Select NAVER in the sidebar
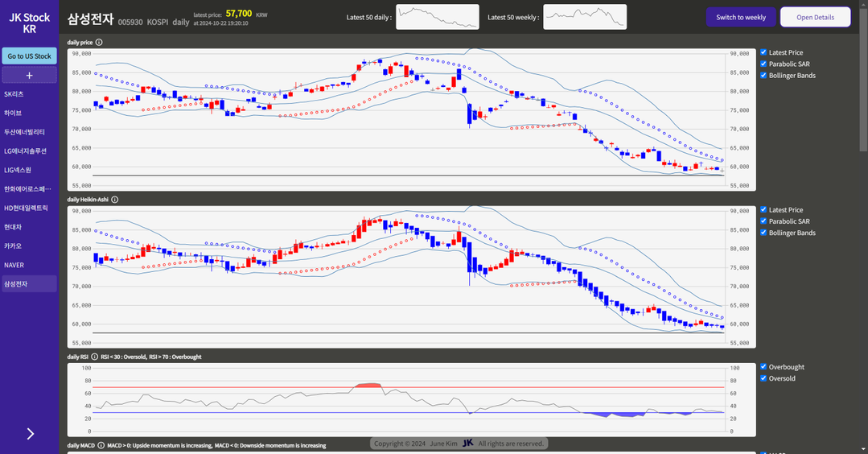The image size is (868, 454). pyautogui.click(x=14, y=265)
